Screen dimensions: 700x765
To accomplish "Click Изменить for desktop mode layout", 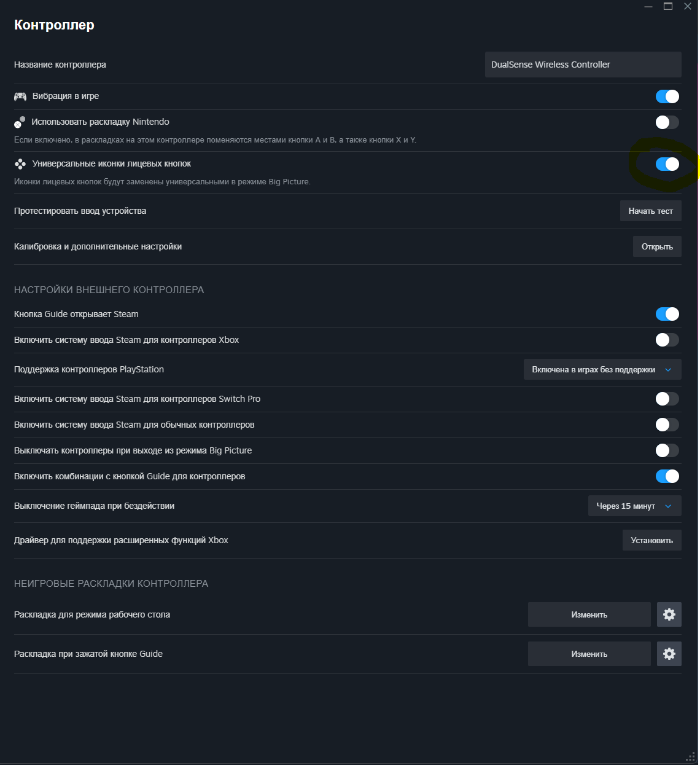I will click(589, 614).
